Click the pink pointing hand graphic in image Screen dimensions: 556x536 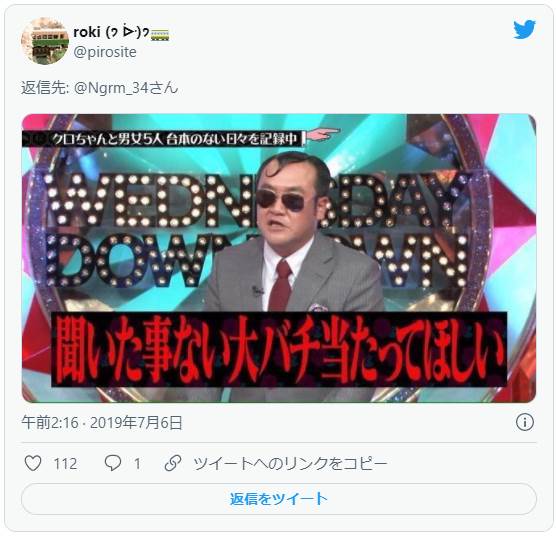[323, 134]
